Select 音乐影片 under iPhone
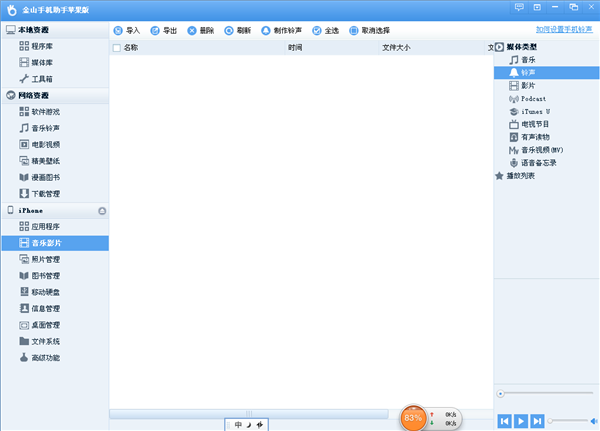 click(x=55, y=243)
